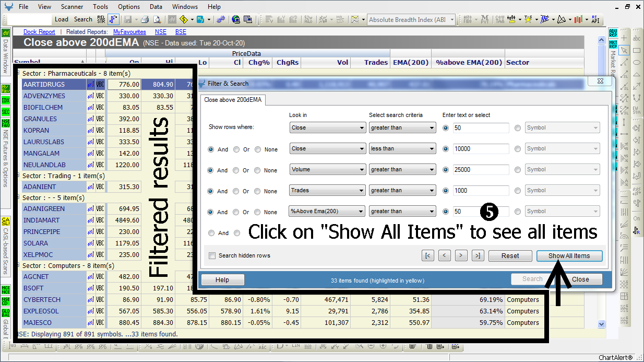
Task: Click value field containing 10000
Action: 481,149
